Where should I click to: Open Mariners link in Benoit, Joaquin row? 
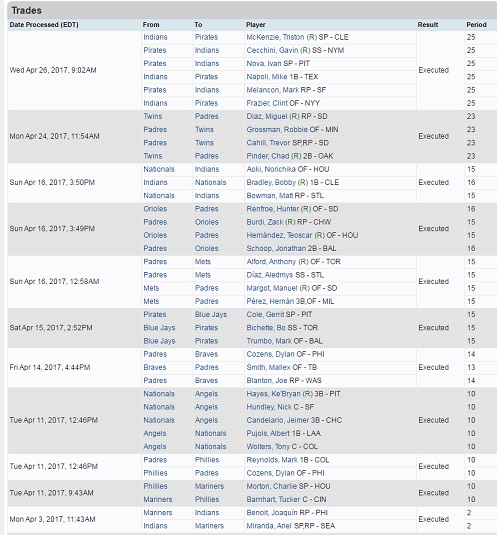158,513
